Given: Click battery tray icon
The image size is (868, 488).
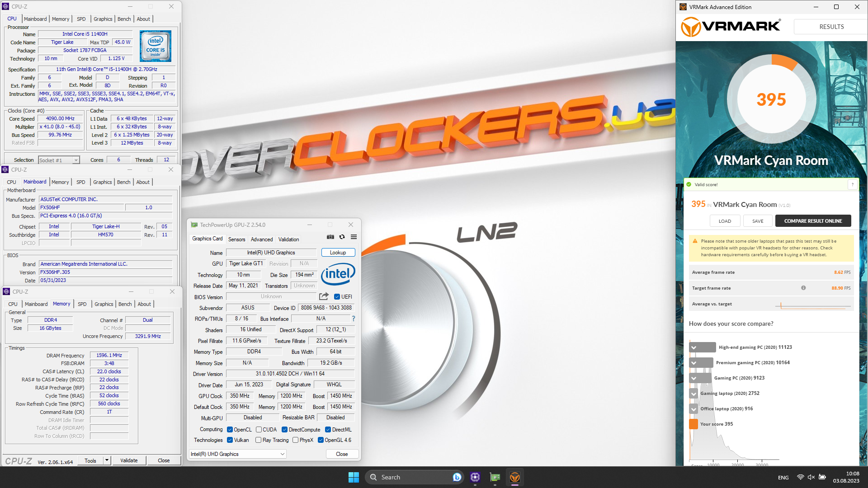Looking at the screenshot, I should [x=822, y=477].
